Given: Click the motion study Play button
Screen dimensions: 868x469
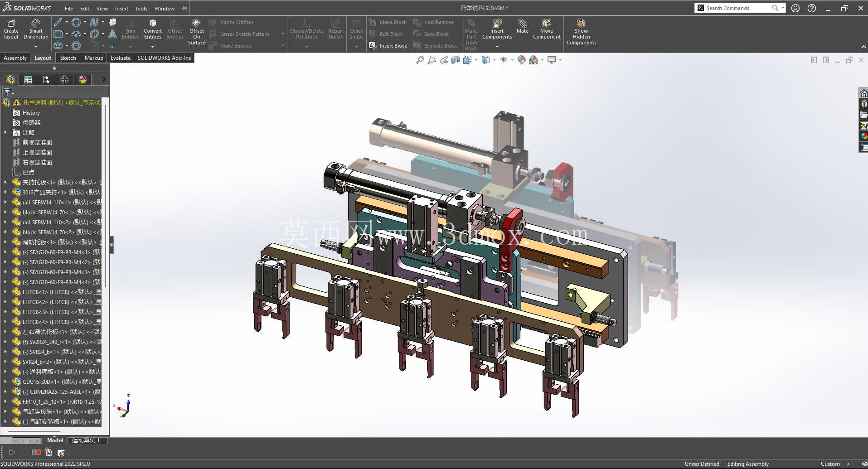Looking at the screenshot, I should (x=12, y=452).
